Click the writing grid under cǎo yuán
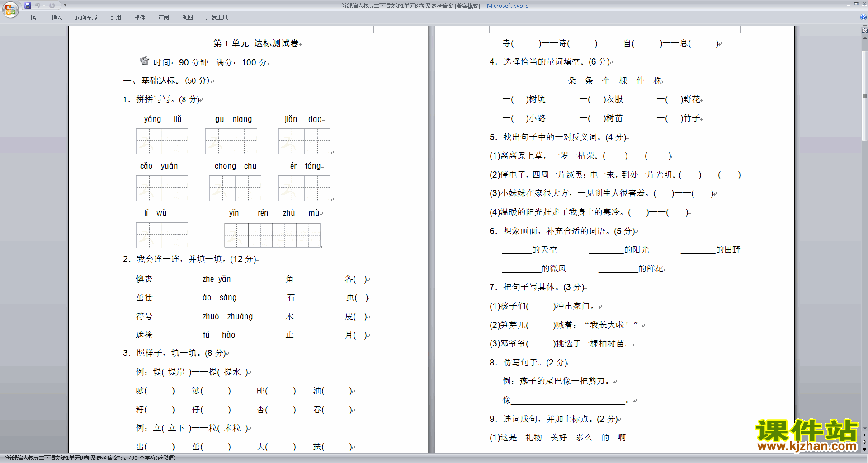This screenshot has height=463, width=868. coord(162,188)
